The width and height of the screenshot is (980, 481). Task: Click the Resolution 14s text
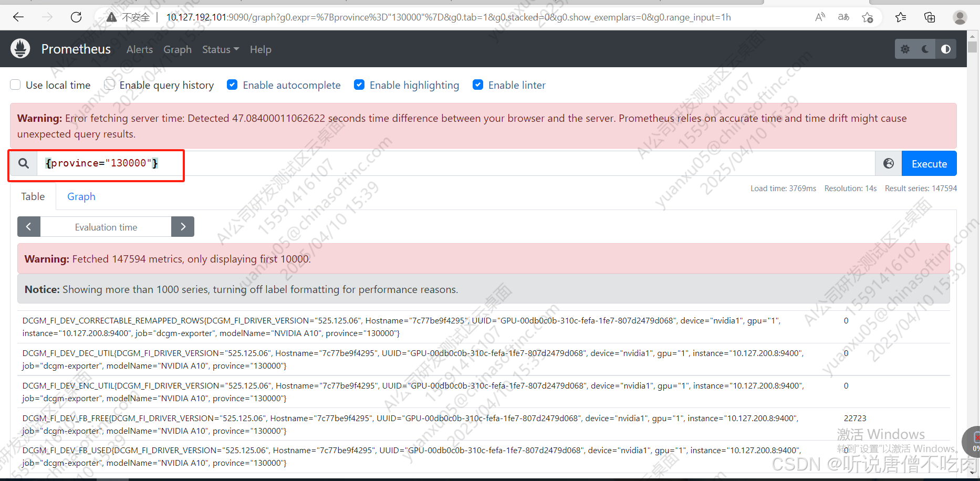pyautogui.click(x=850, y=188)
